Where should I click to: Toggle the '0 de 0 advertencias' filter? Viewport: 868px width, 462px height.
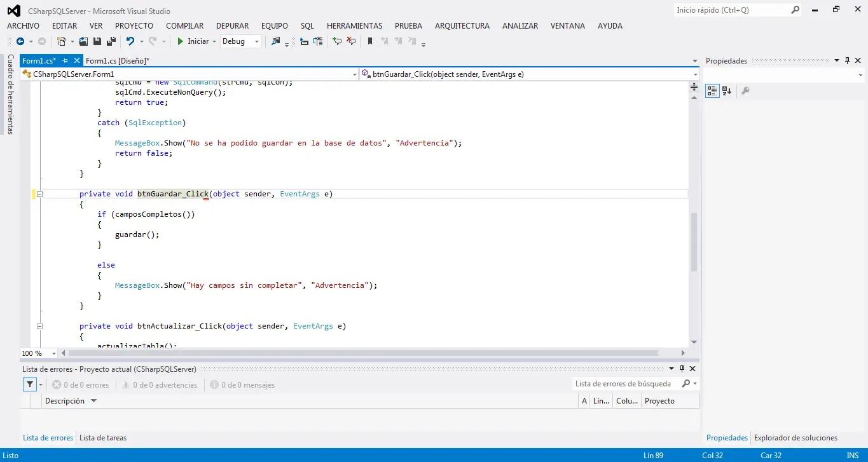(160, 385)
